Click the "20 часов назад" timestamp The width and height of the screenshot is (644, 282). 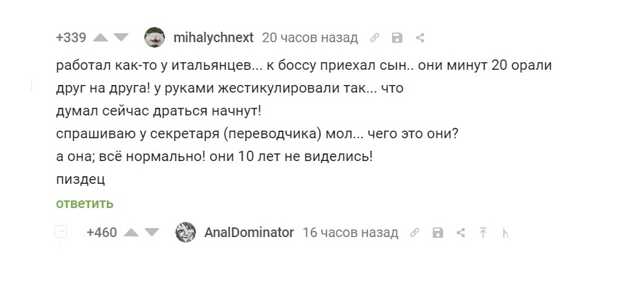(310, 37)
